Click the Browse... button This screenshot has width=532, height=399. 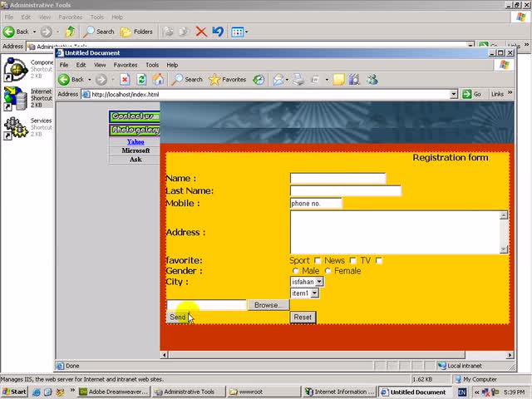(268, 305)
